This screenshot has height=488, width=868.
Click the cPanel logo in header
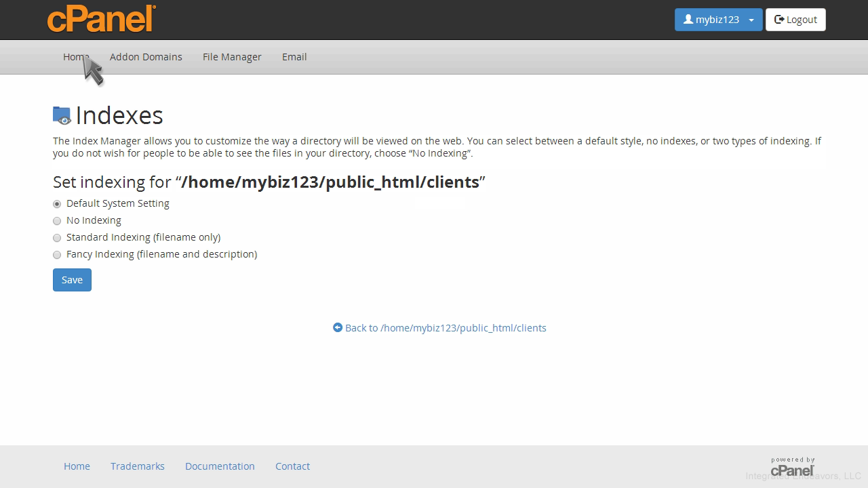[x=102, y=19]
